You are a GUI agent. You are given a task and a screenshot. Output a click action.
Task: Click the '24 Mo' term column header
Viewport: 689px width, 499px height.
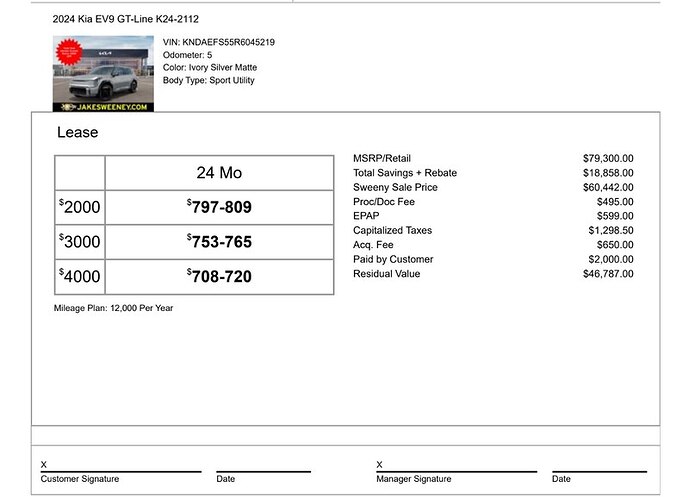(x=219, y=173)
